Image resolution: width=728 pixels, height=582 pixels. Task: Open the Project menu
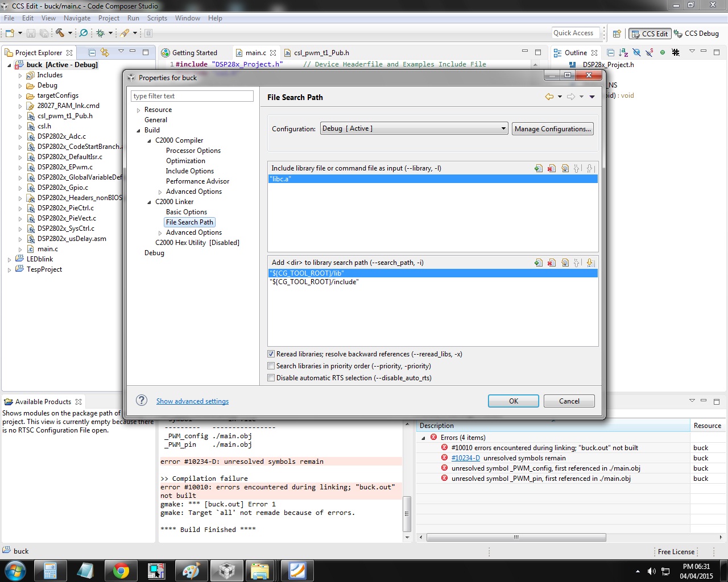coord(109,18)
